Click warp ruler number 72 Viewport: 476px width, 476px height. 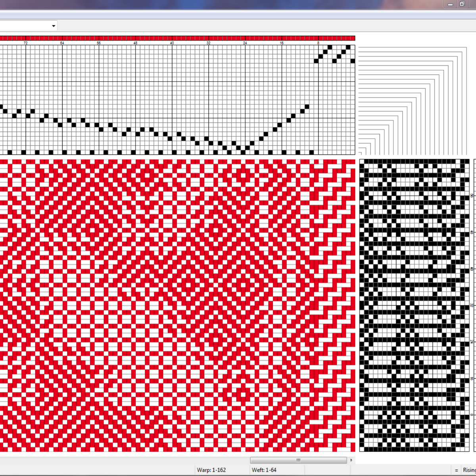pyautogui.click(x=26, y=43)
